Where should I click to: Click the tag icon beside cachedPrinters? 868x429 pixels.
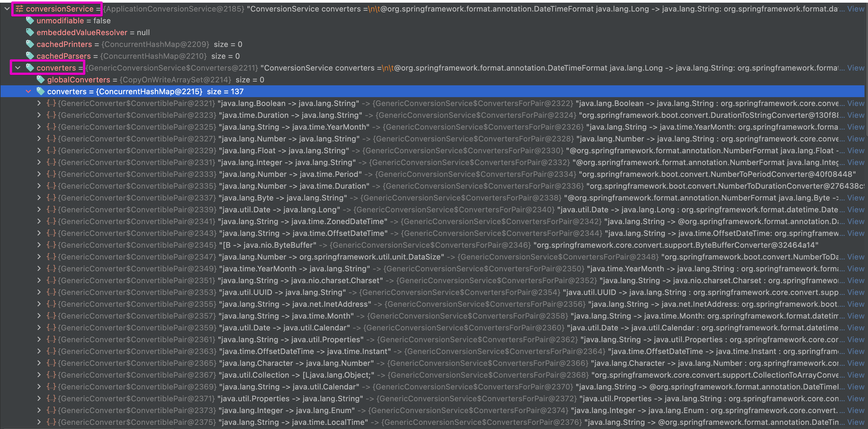30,44
